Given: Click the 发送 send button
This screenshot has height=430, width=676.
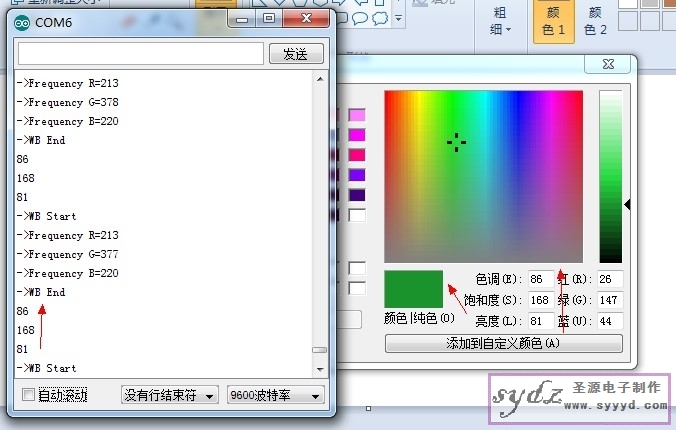Looking at the screenshot, I should (x=296, y=53).
